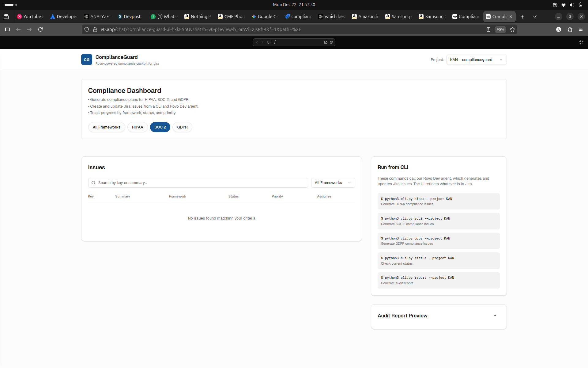This screenshot has height=368, width=588.
Task: Exit fullscreen preview via collapse icon
Action: point(581,42)
